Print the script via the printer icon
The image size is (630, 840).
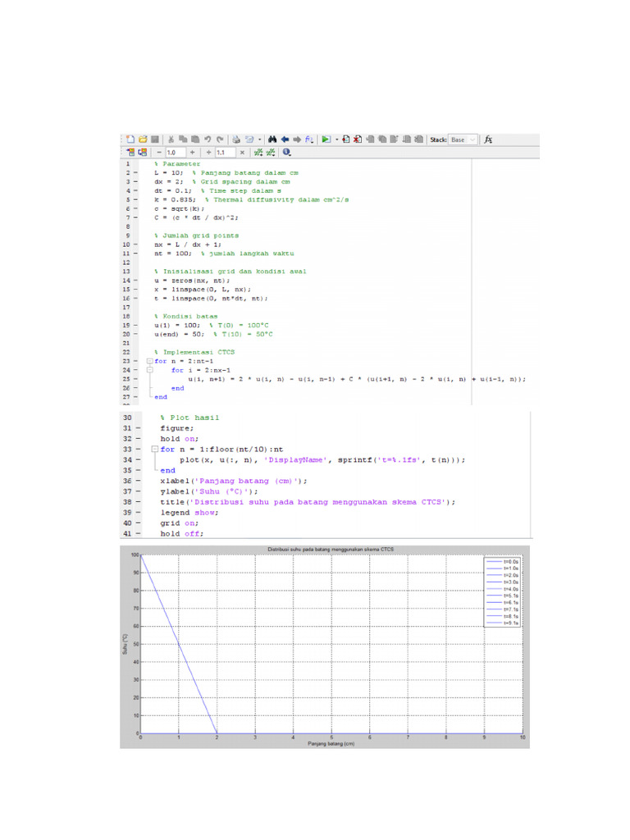236,139
